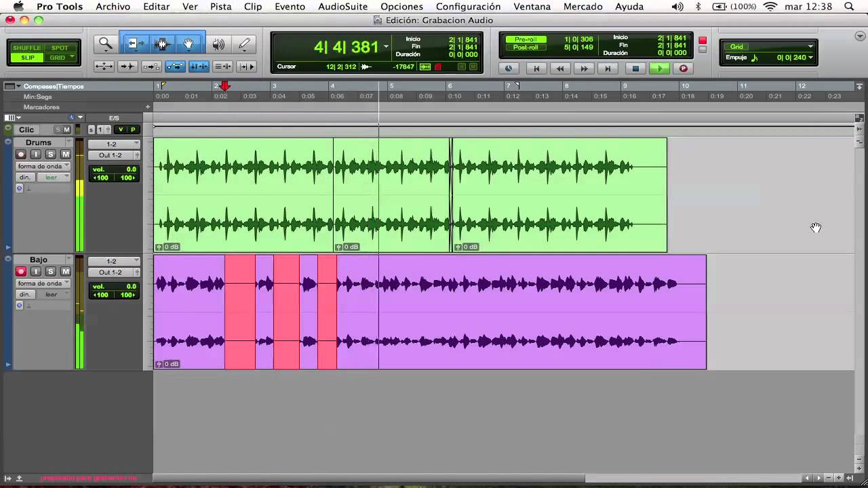Open the Pista menu
This screenshot has width=868, height=488.
pos(221,7)
